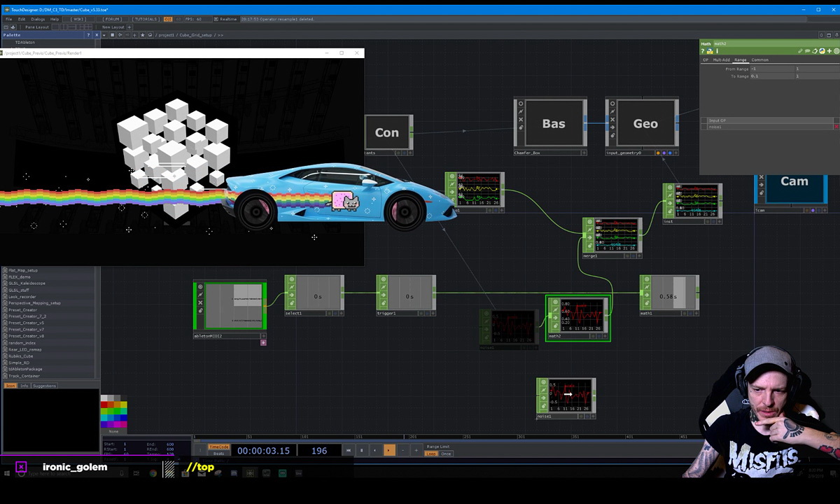This screenshot has height=504, width=840.
Task: Select the math2 node viewer
Action: pos(583,315)
